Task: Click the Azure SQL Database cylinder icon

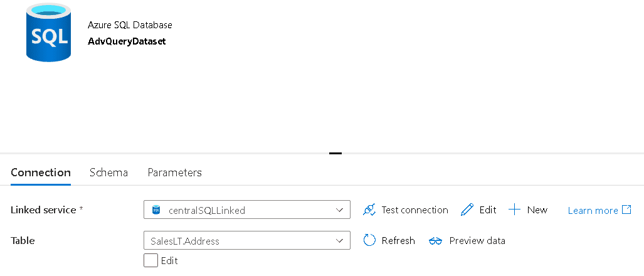Action: [48, 33]
